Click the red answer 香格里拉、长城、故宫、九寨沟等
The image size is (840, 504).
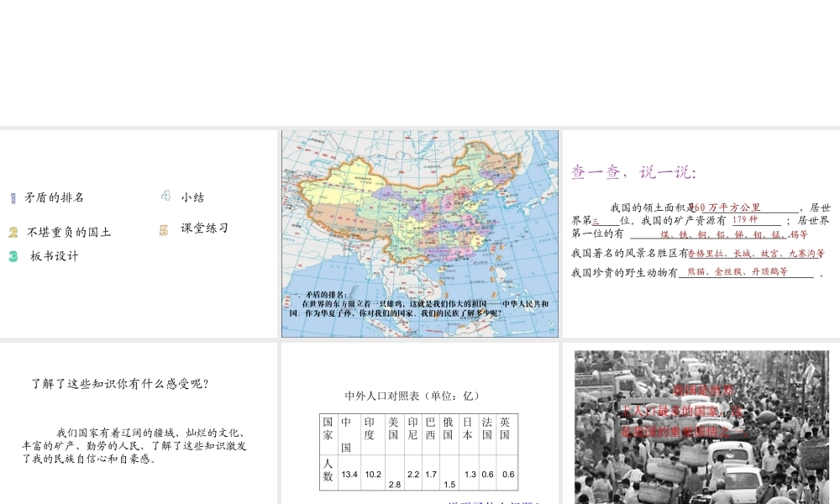pos(756,254)
